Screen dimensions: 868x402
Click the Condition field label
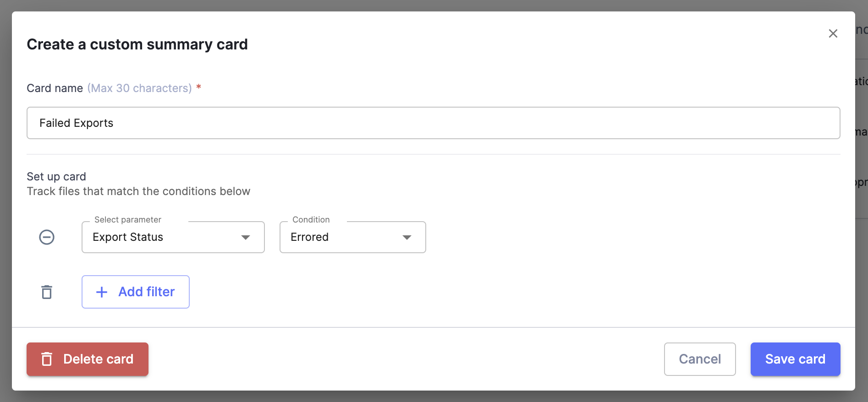[311, 220]
